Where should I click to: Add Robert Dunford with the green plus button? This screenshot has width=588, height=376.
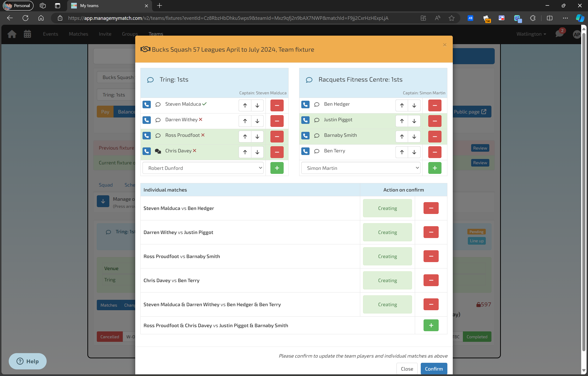click(277, 168)
